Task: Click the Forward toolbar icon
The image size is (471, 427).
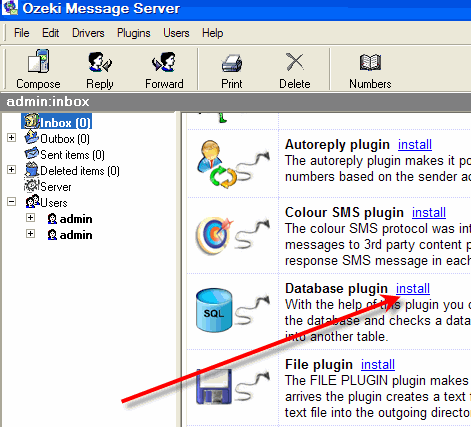Action: click(x=164, y=62)
